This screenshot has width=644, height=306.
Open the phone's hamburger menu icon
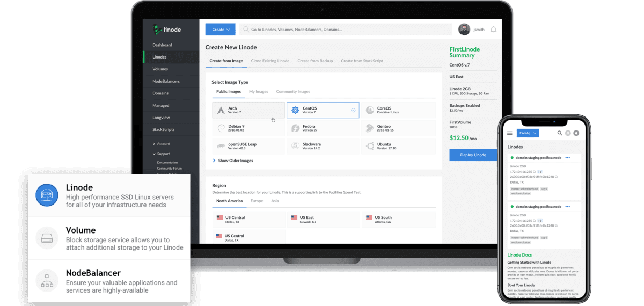point(509,133)
